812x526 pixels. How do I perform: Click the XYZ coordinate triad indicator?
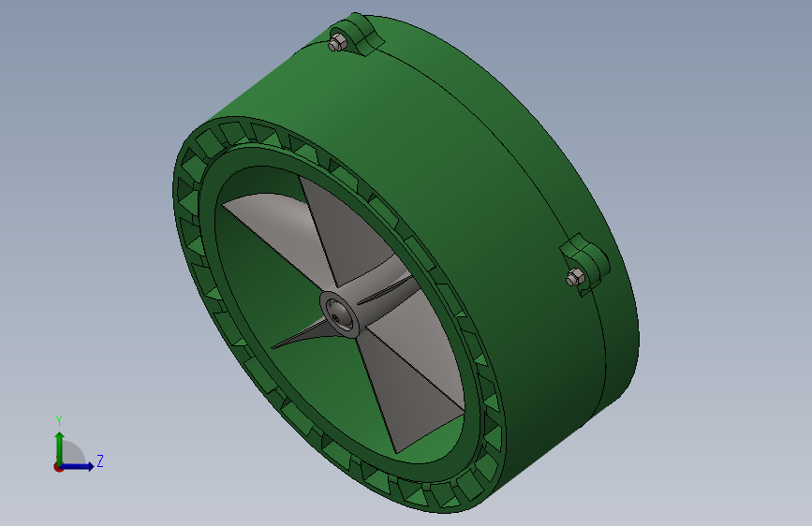[x=78, y=445]
